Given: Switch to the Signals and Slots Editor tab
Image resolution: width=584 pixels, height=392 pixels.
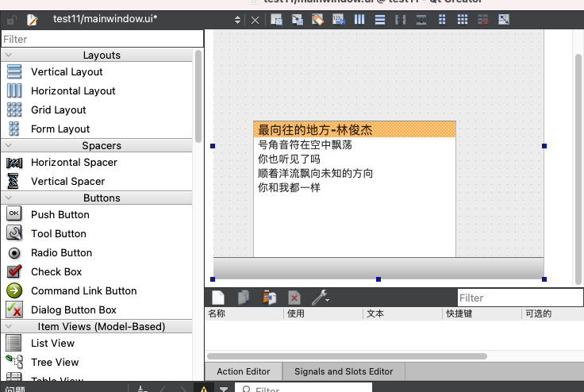Looking at the screenshot, I should point(344,371).
